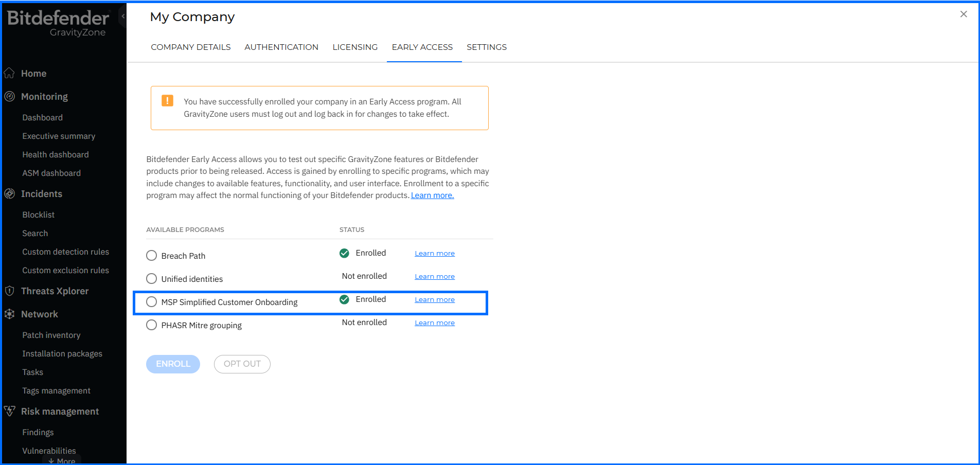Click the Bitdefender GravityZone logo
This screenshot has width=980, height=465.
[x=58, y=23]
